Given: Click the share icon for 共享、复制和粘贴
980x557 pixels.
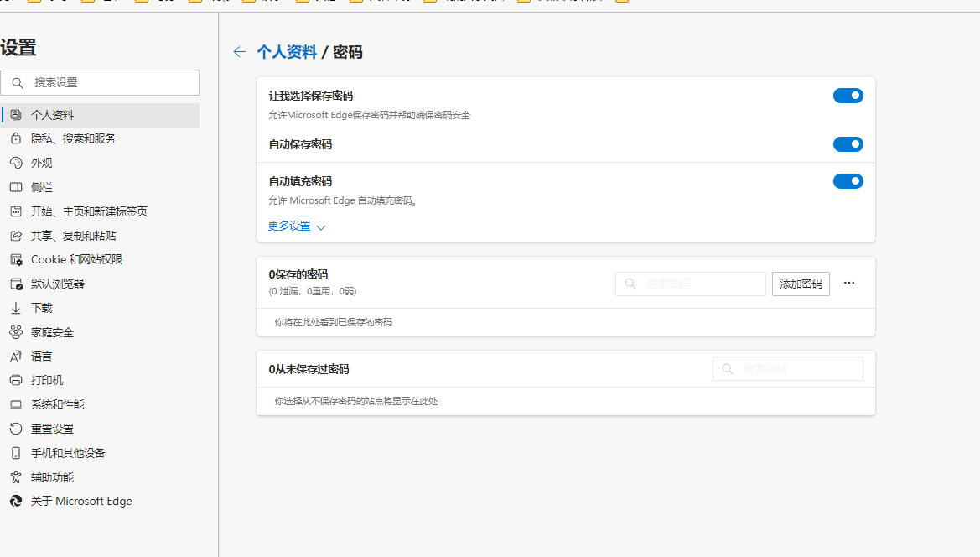Looking at the screenshot, I should tap(16, 236).
